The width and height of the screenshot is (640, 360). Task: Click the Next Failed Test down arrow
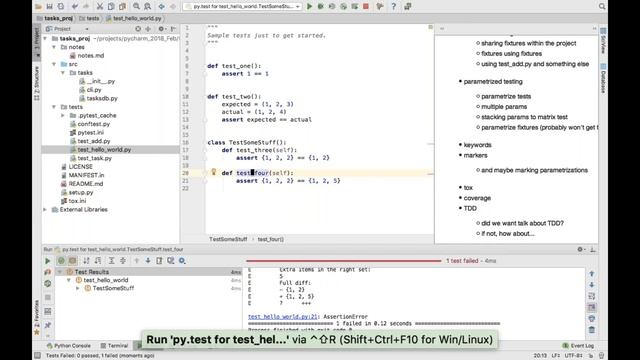(x=148, y=261)
